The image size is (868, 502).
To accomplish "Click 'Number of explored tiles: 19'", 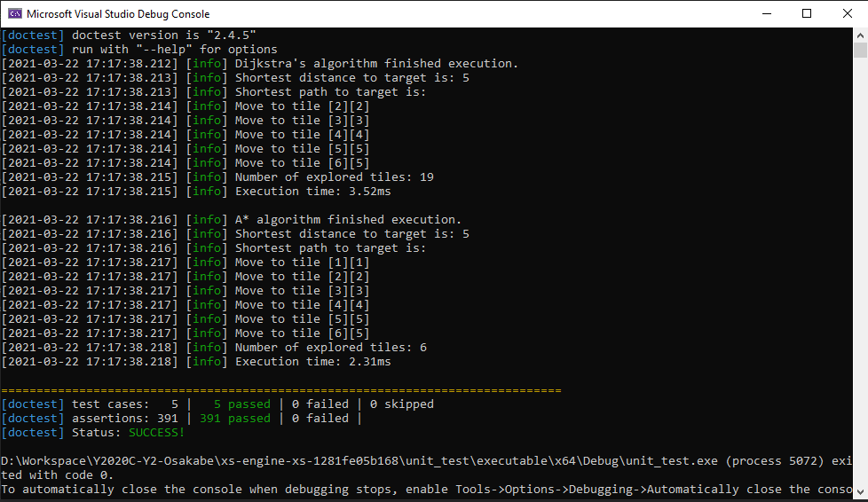I will (335, 177).
